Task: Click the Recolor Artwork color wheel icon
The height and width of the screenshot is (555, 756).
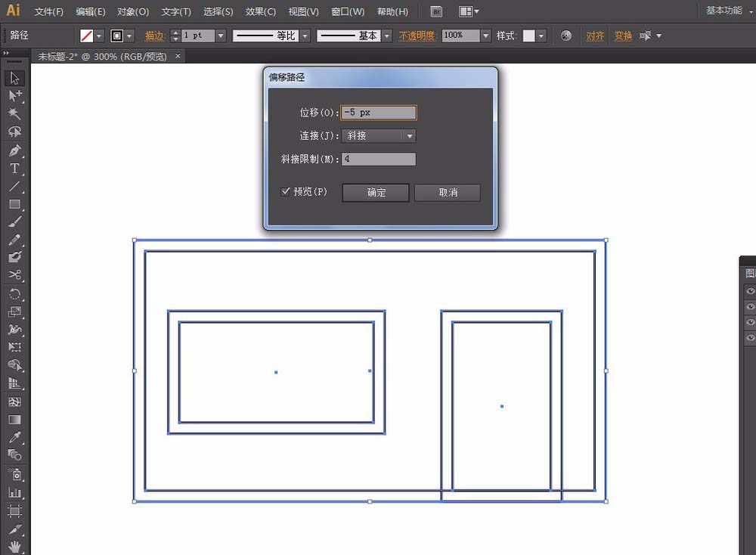Action: click(566, 36)
